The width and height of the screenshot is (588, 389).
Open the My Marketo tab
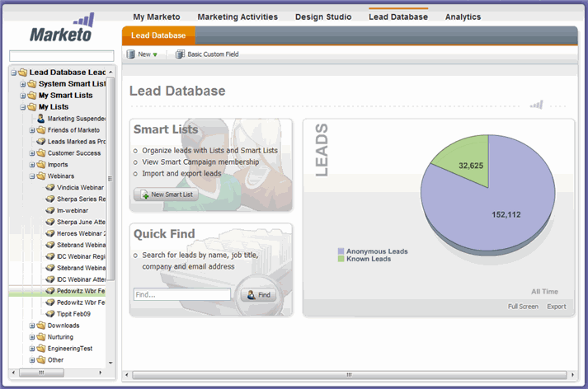click(x=157, y=16)
